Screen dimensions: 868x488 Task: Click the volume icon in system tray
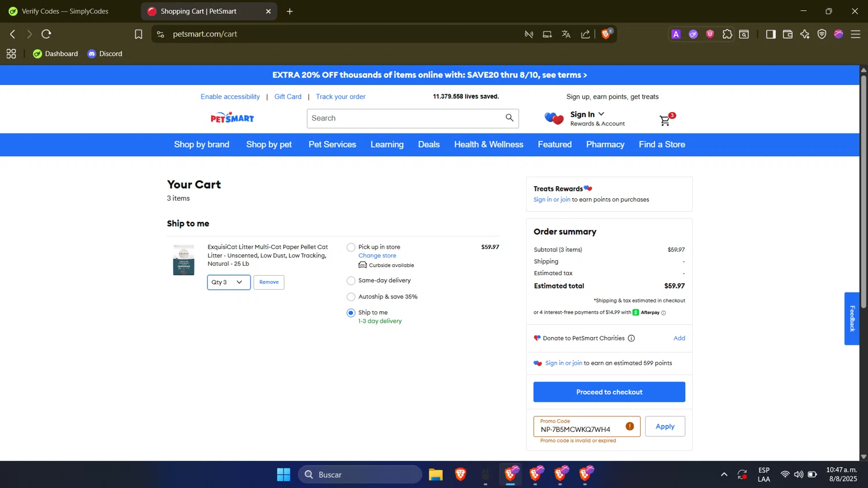(799, 474)
